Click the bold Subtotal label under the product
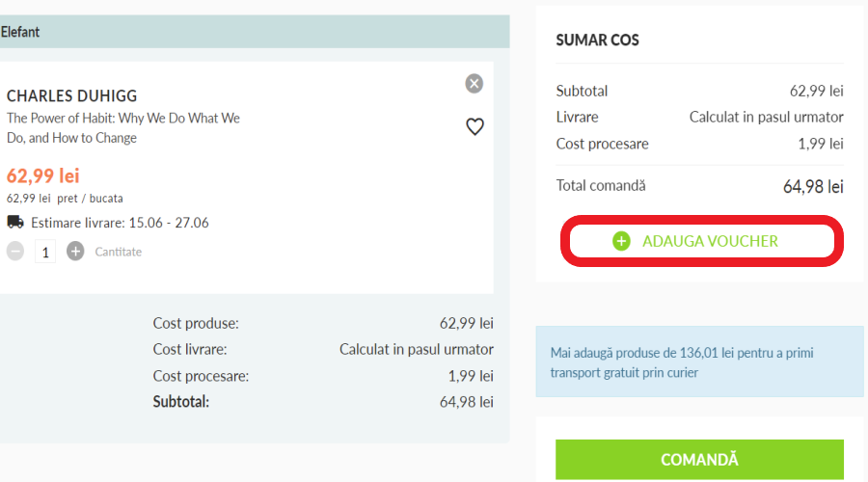Screen dimensions: 868x482 pos(180,402)
